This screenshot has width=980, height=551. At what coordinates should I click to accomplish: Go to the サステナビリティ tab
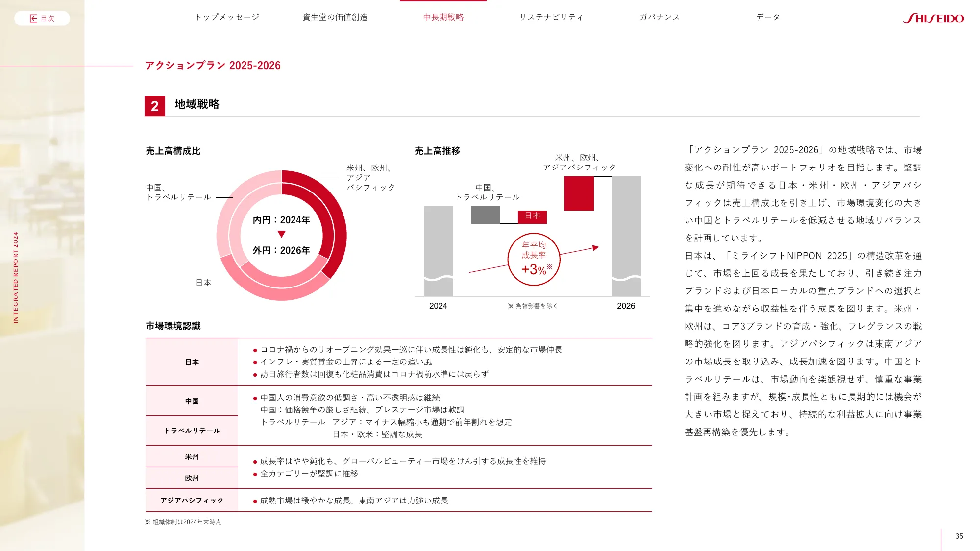click(x=551, y=17)
